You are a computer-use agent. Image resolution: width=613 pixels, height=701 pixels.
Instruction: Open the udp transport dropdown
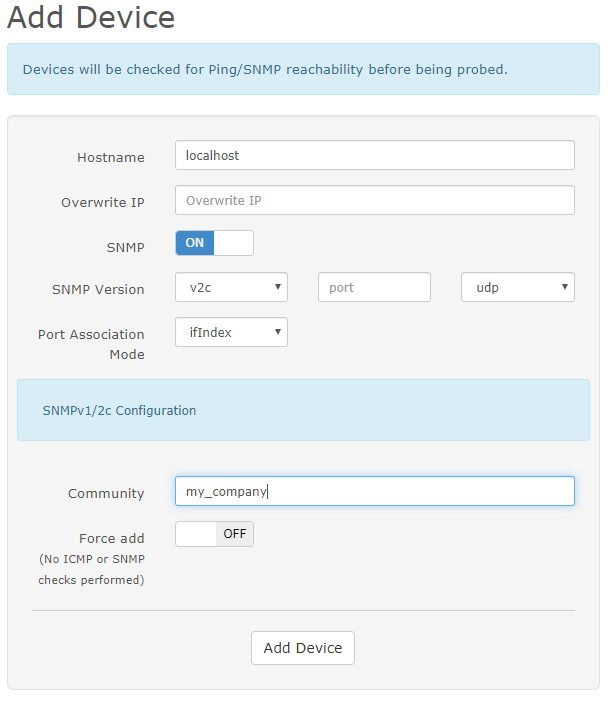click(x=518, y=287)
